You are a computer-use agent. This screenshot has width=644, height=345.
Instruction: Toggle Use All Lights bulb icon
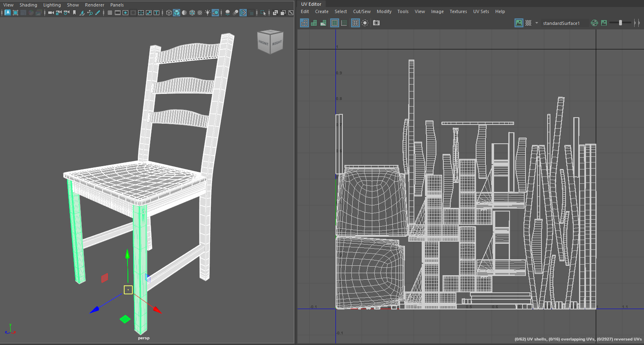tap(208, 13)
